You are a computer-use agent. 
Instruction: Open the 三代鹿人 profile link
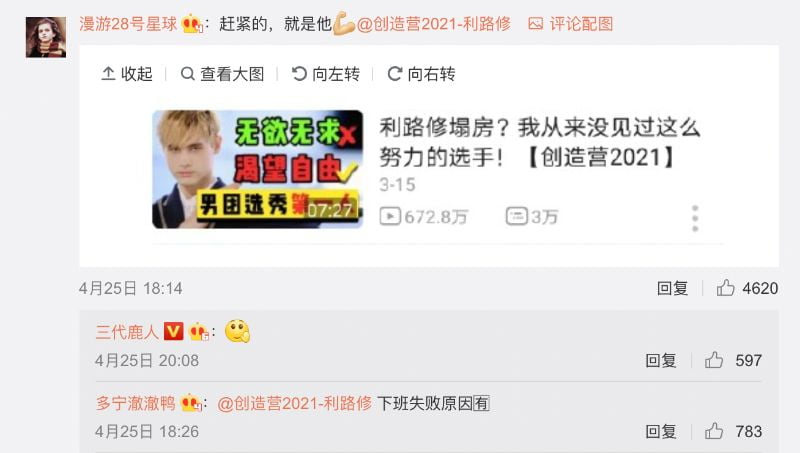click(127, 332)
